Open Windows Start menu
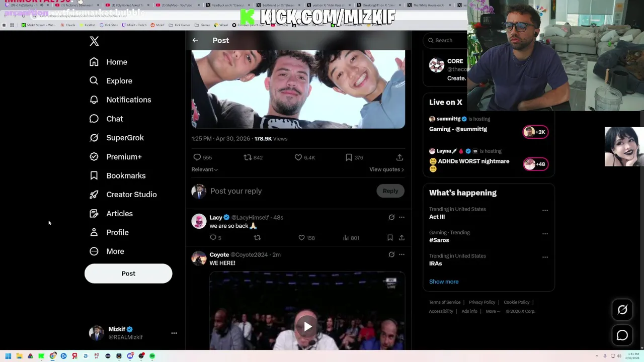 coord(8,356)
